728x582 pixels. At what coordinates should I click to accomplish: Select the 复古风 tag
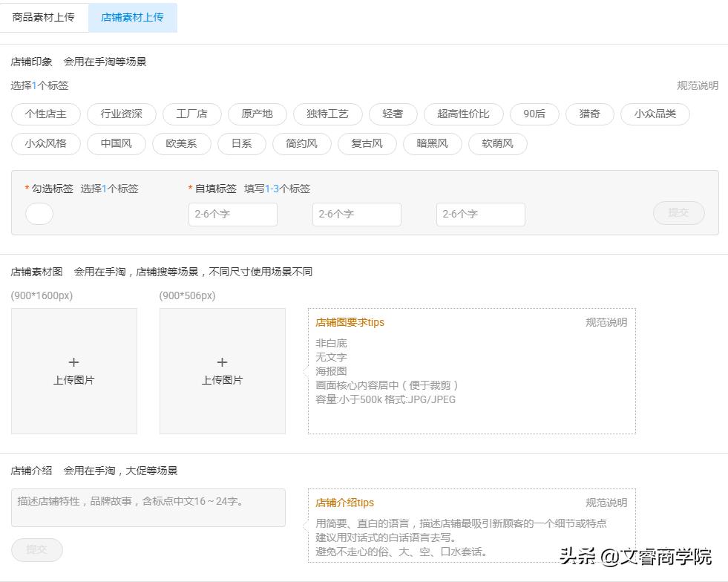click(367, 143)
